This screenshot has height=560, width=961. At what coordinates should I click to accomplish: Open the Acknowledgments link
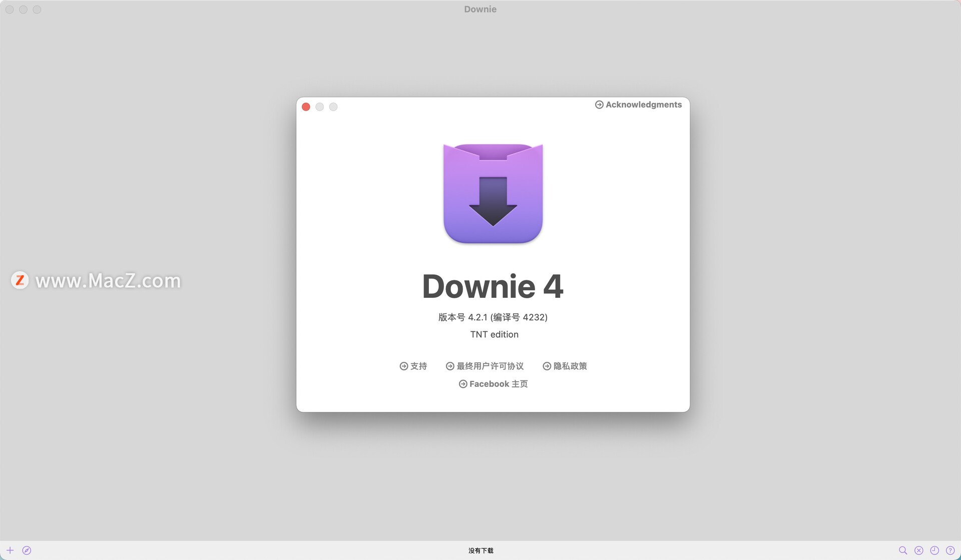643,105
